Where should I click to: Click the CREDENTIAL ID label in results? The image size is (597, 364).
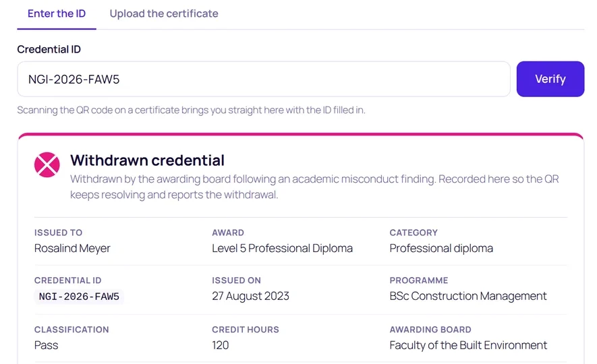click(67, 280)
